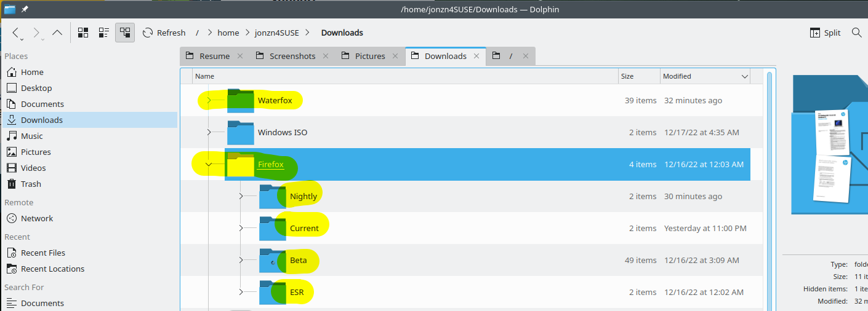Open Recent Files entry
Viewport: 868px width, 311px height.
[89, 253]
